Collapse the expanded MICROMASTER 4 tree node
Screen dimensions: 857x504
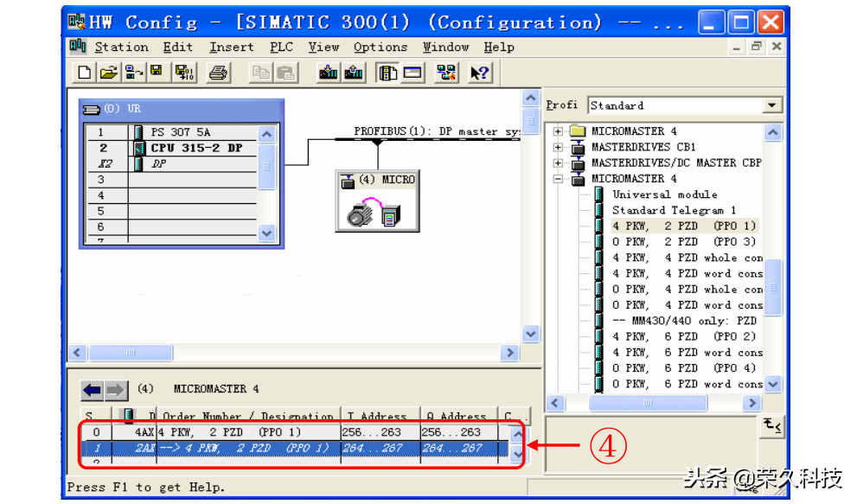click(559, 179)
